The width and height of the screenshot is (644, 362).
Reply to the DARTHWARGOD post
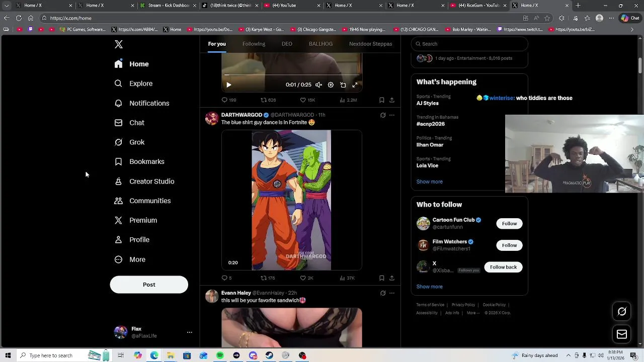pos(226,278)
